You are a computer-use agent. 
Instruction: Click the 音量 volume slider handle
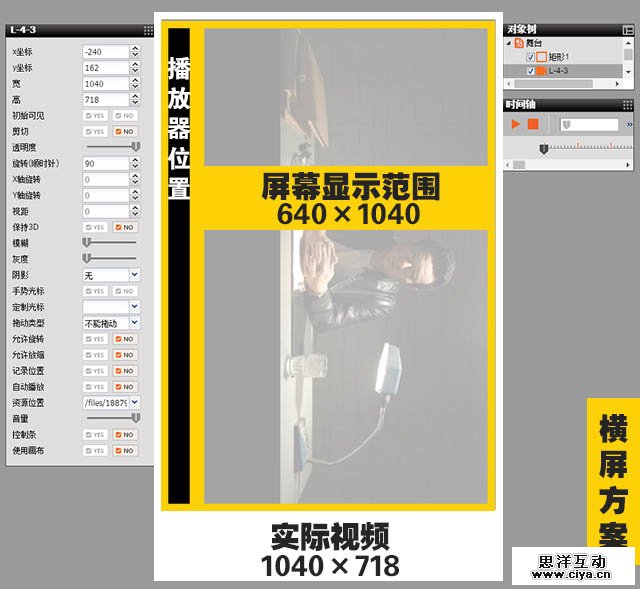tap(136, 418)
